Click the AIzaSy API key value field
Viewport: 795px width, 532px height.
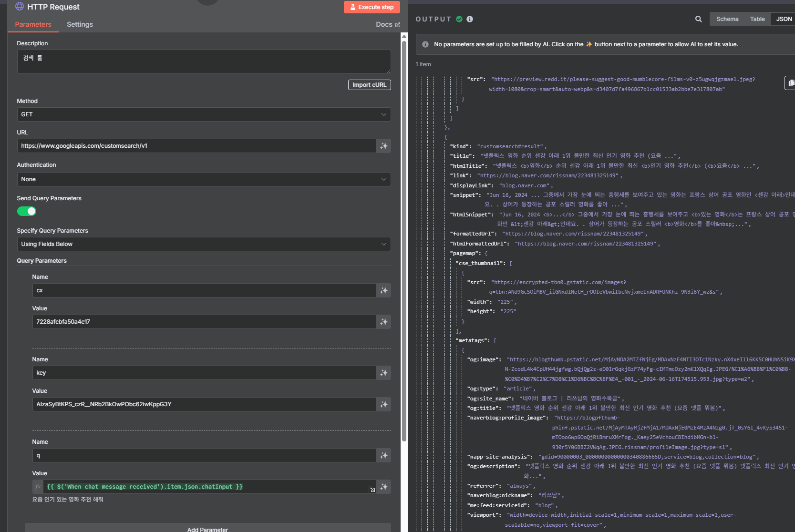[x=205, y=404]
